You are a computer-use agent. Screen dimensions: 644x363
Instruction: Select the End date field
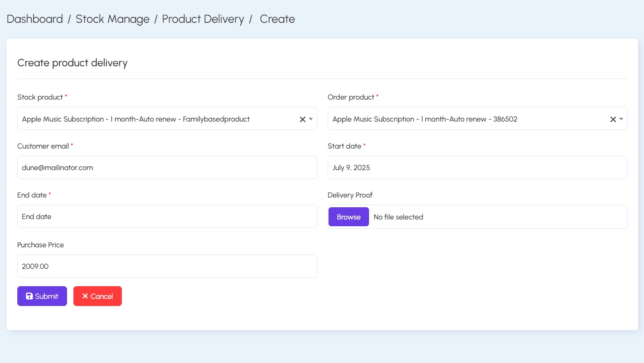167,217
